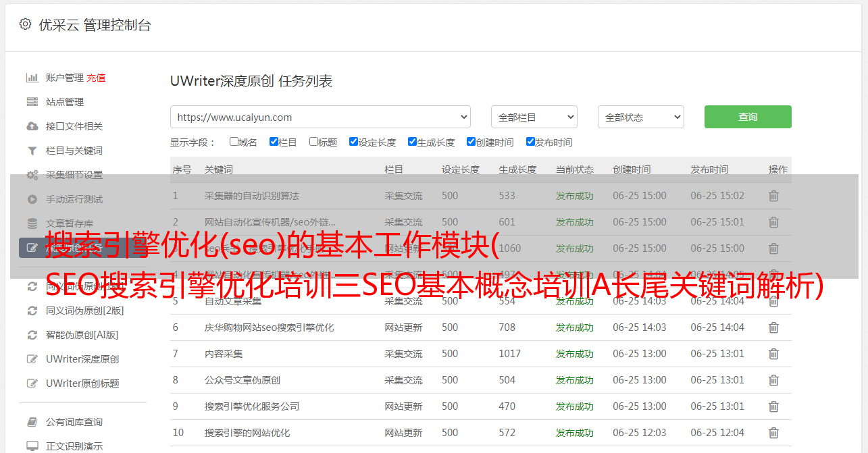Click keyword 采集器的自动识别算法

252,196
